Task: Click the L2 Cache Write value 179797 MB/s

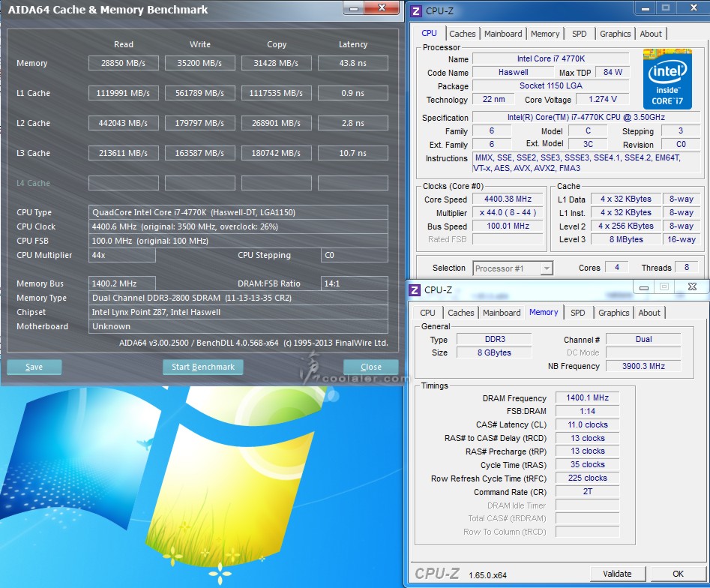Action: (x=199, y=123)
